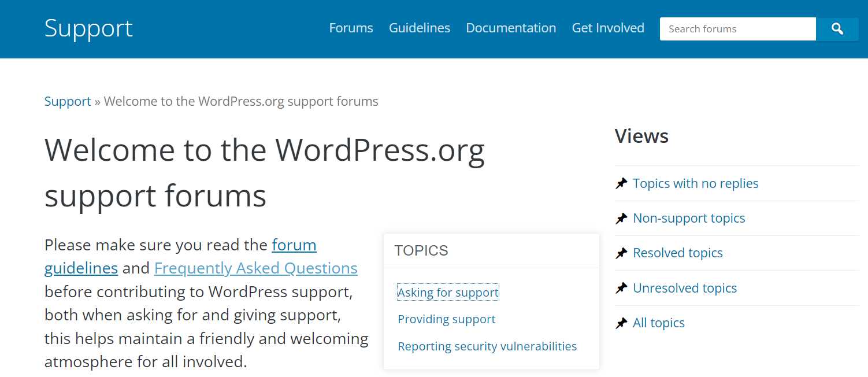Screen dimensions: 868x377
Task: Open Reporting security vulnerabilities topic
Action: (487, 346)
